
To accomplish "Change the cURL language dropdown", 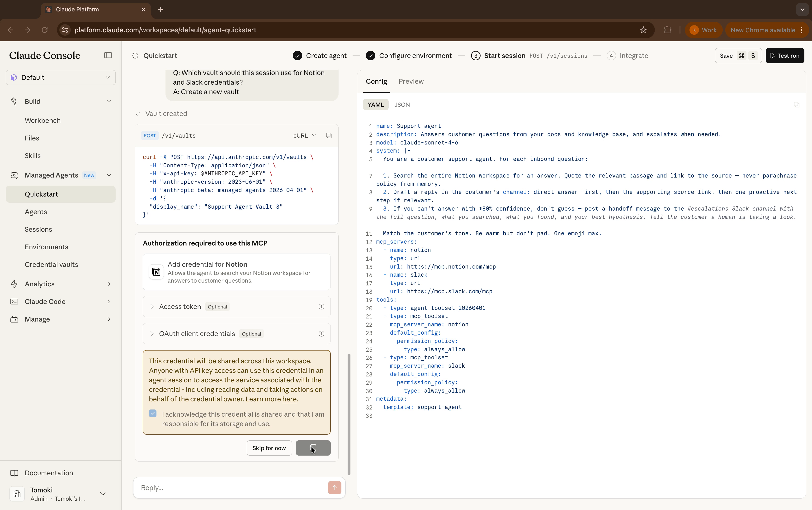I will (305, 136).
